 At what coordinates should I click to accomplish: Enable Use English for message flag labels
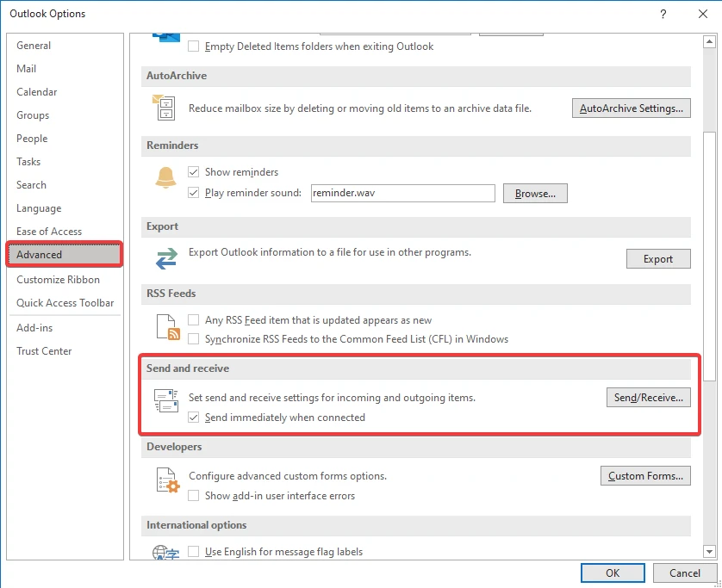click(193, 552)
